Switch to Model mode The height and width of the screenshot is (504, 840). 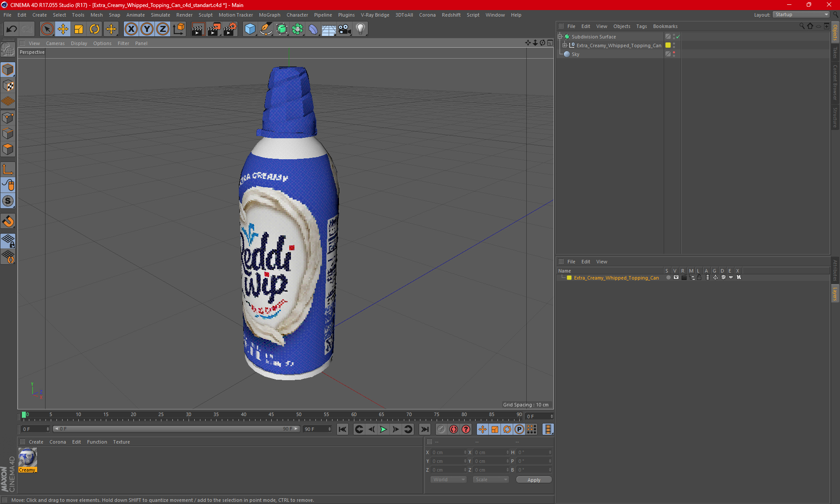pos(8,70)
